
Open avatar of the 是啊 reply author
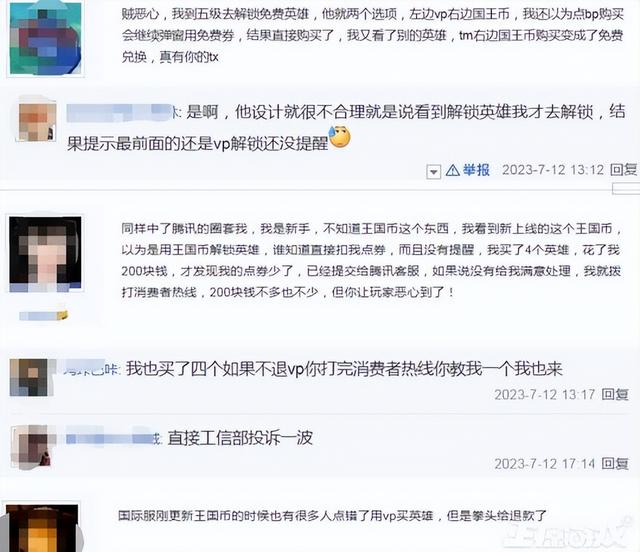(x=37, y=121)
